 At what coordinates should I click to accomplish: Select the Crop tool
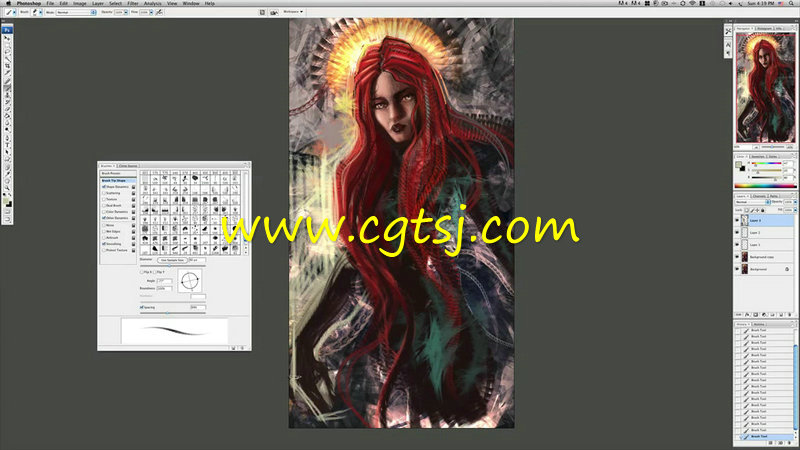[7, 66]
